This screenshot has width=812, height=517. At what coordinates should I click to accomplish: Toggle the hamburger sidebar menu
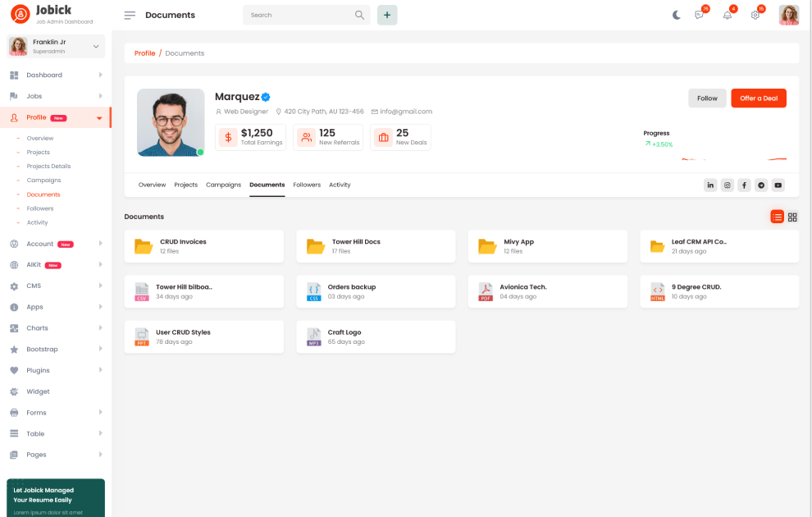tap(130, 15)
